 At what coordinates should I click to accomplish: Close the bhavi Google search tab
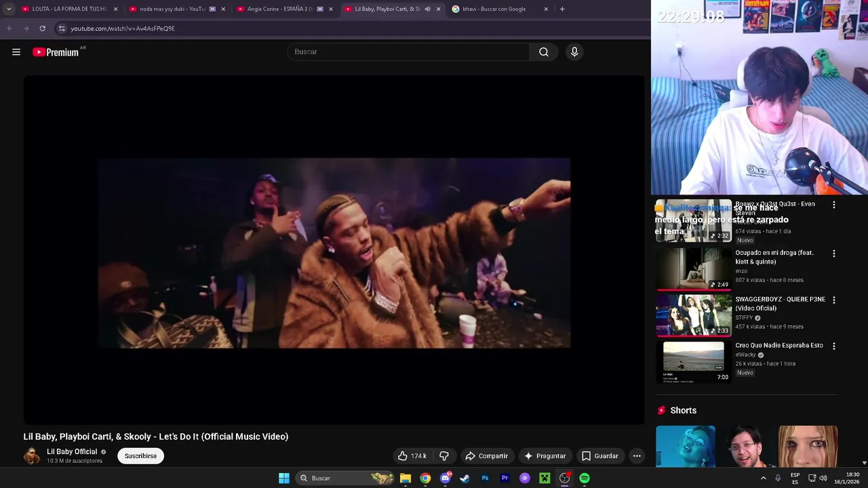click(546, 9)
